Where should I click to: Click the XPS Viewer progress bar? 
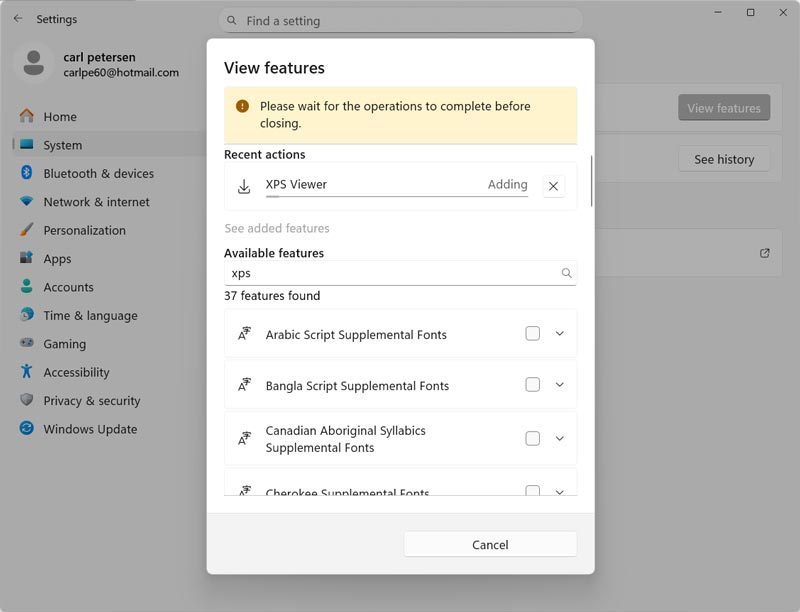point(396,197)
